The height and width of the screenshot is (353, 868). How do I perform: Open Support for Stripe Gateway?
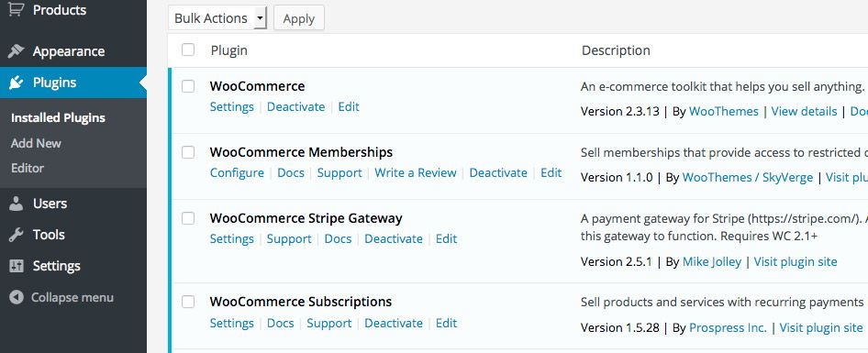click(x=289, y=239)
